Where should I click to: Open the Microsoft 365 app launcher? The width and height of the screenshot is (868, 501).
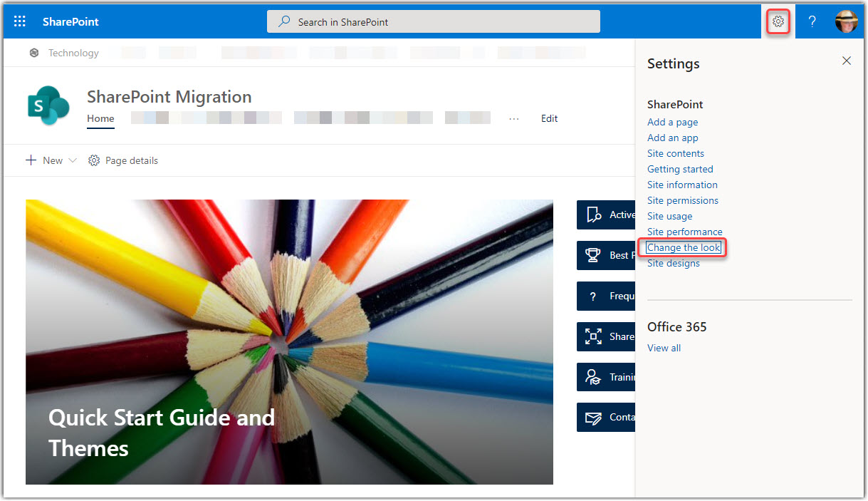pyautogui.click(x=19, y=21)
